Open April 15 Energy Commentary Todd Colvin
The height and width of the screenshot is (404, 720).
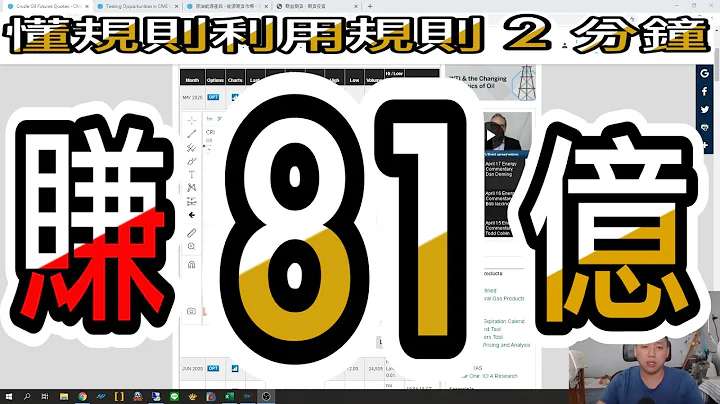[498, 228]
